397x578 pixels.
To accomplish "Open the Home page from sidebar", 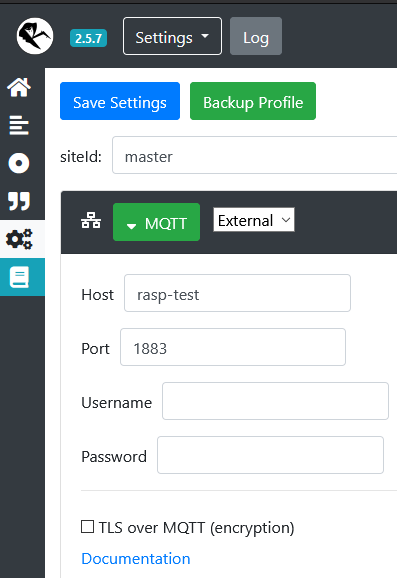I will [x=19, y=87].
